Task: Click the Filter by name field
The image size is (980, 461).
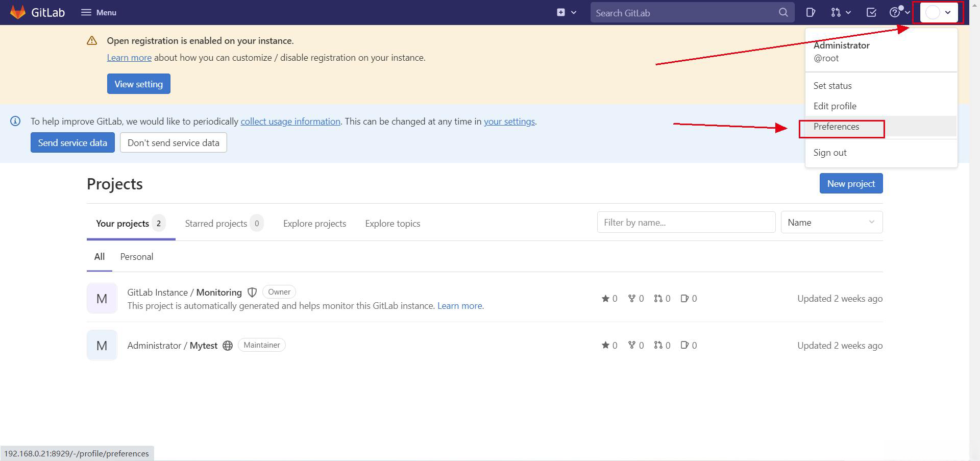Action: (x=686, y=223)
